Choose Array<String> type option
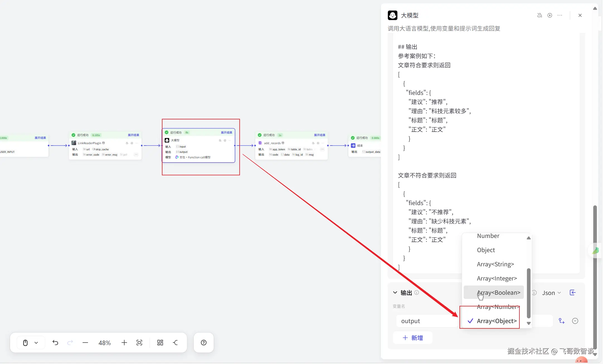 495,264
